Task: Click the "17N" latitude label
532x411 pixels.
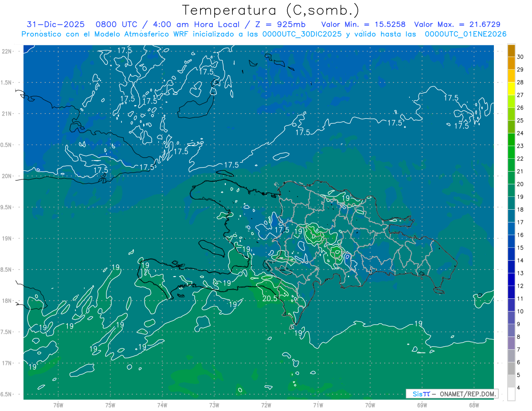Action: [x=7, y=364]
